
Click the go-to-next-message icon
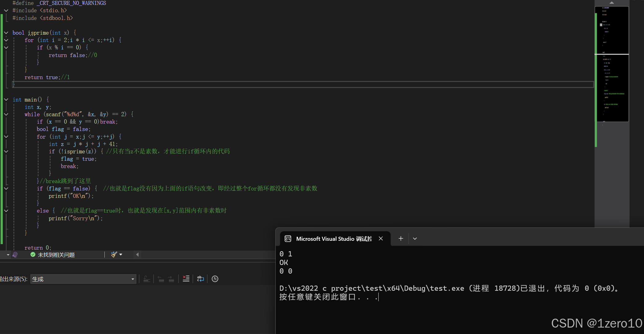click(x=171, y=279)
